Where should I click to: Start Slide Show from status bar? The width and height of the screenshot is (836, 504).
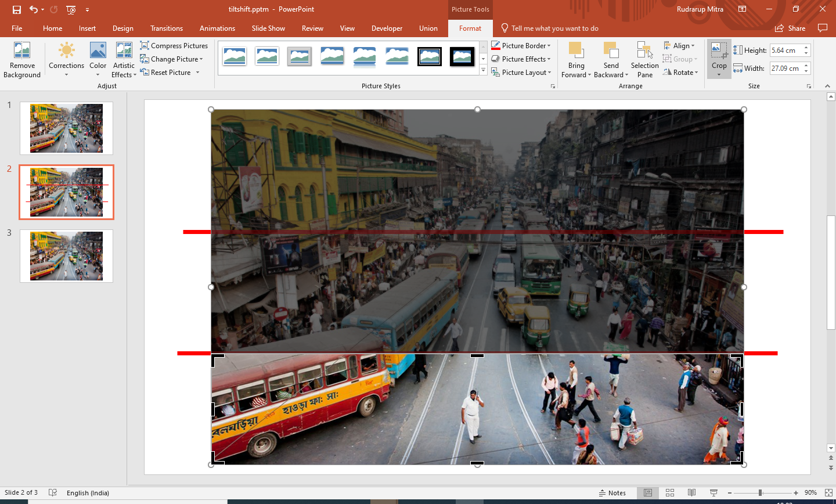tap(714, 492)
